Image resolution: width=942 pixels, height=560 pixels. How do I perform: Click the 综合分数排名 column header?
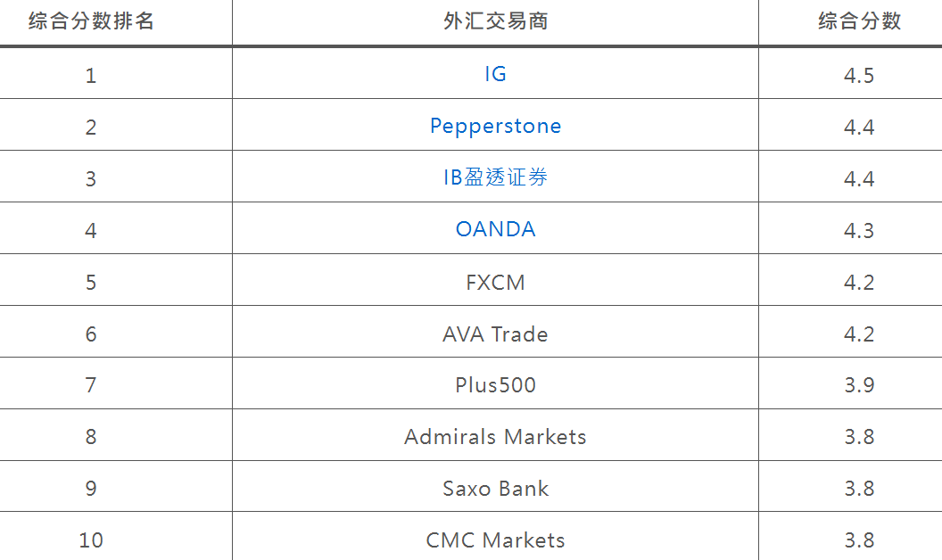[x=91, y=21]
